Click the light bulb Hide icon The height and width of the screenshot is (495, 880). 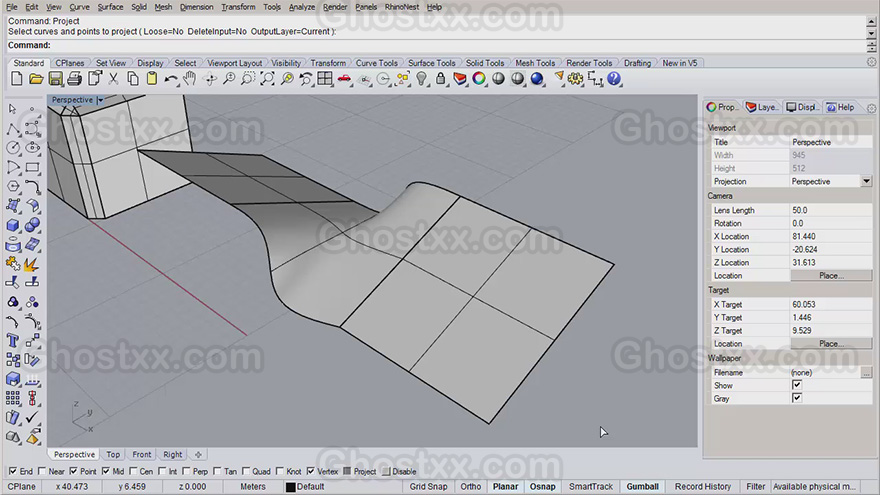[x=421, y=79]
